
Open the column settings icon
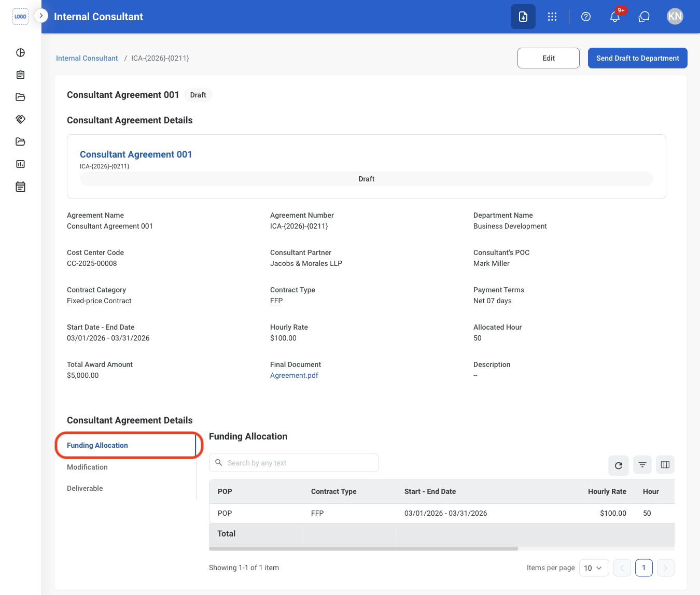click(x=665, y=464)
